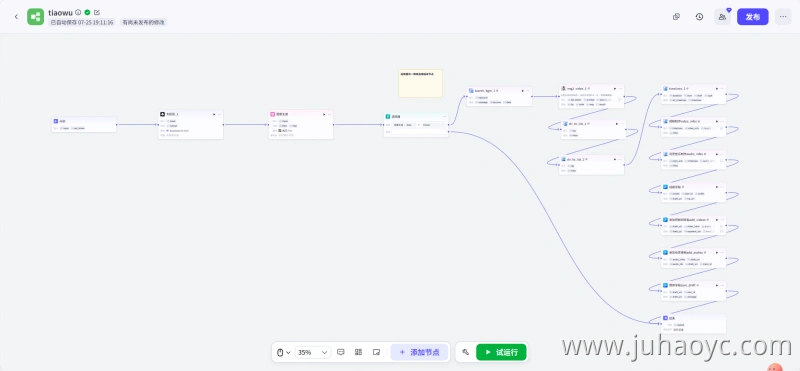Click the str_to_list_2 node title
Viewport: 800px width, 371px height.
577,159
